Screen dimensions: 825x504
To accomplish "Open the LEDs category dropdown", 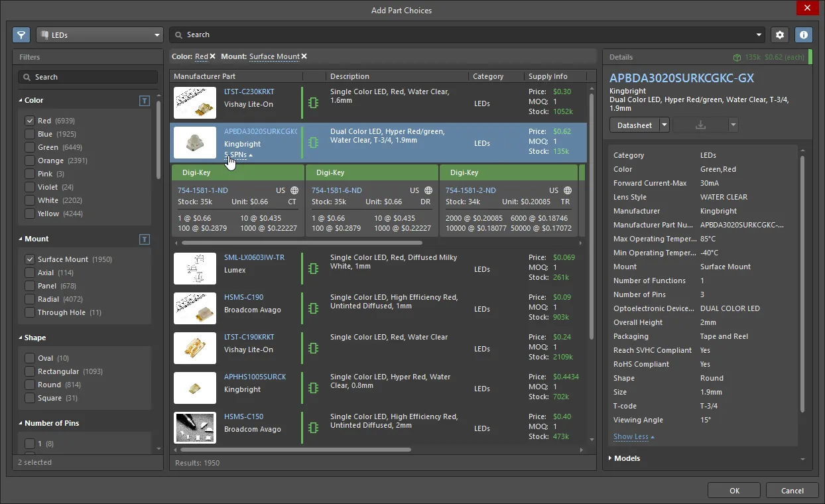I will [99, 34].
